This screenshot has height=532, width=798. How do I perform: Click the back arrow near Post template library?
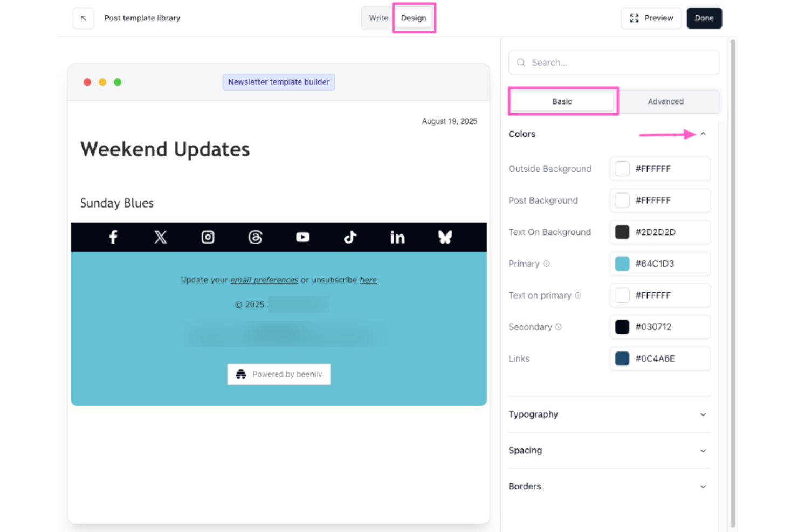84,18
